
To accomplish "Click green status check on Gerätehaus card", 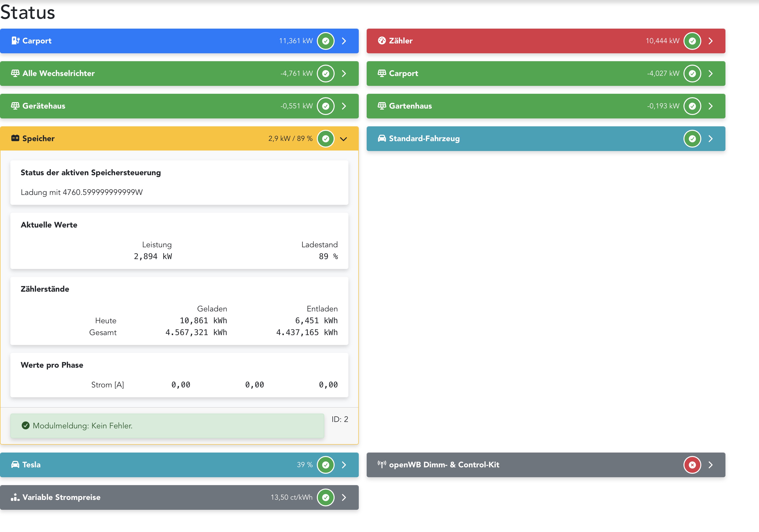I will coord(326,106).
